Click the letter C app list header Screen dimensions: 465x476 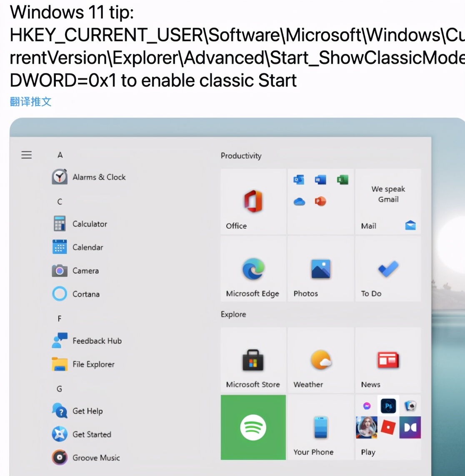(60, 202)
